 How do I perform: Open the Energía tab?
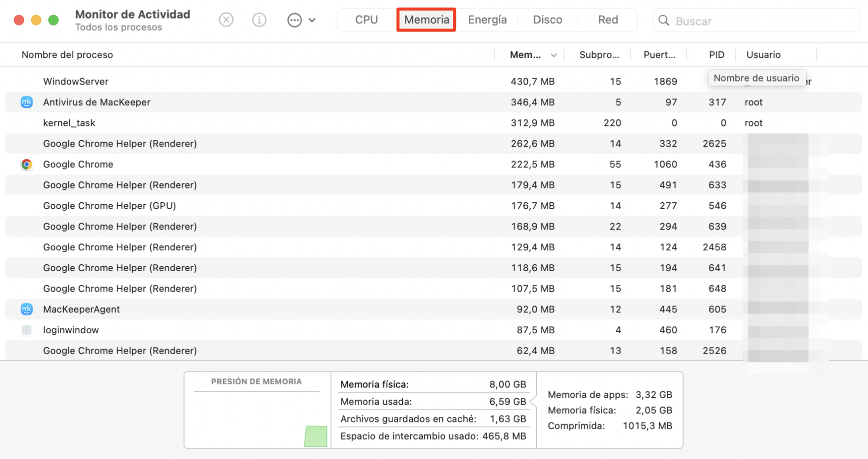[487, 20]
